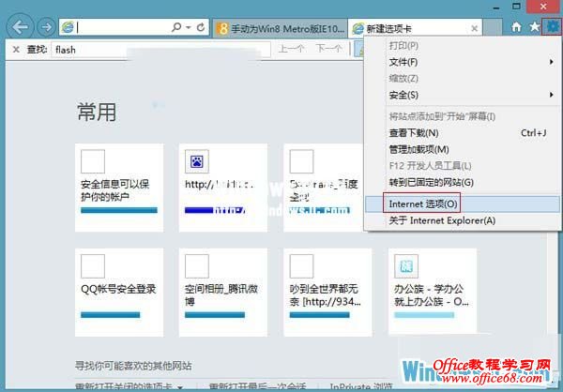Expand the 文件(F) submenu arrow
Screen dimensions: 563x392
551,62
